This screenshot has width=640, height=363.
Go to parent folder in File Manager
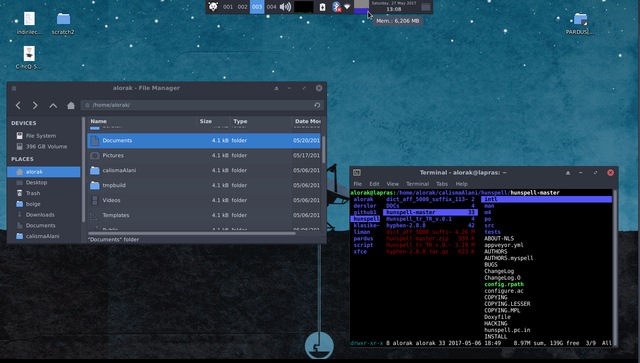point(53,105)
